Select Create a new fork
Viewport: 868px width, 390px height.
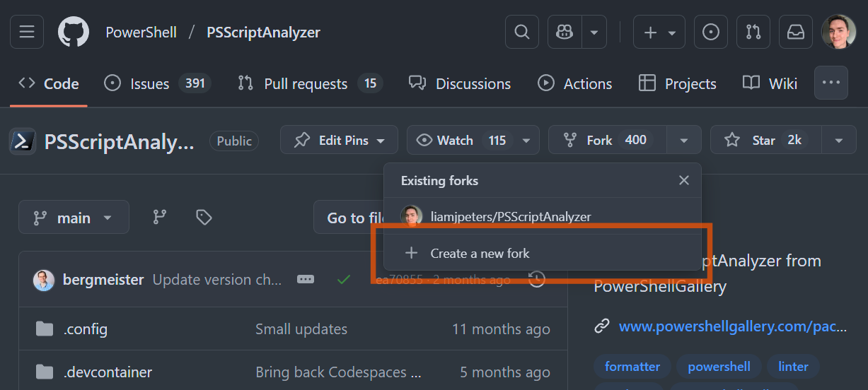point(543,253)
